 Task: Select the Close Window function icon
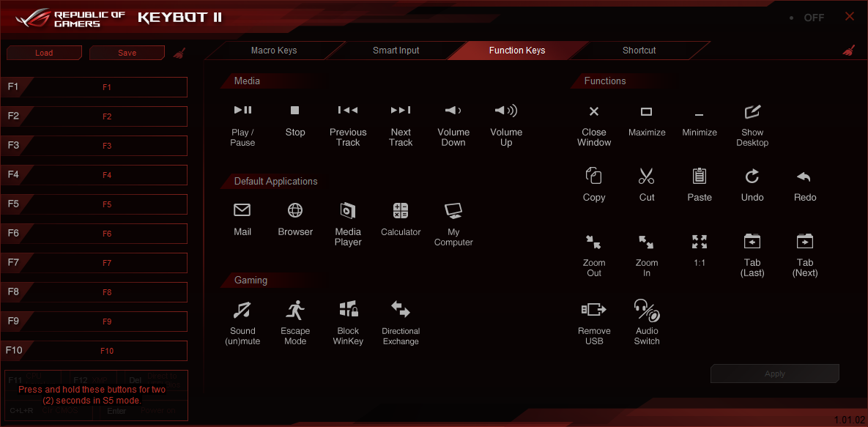click(x=594, y=111)
